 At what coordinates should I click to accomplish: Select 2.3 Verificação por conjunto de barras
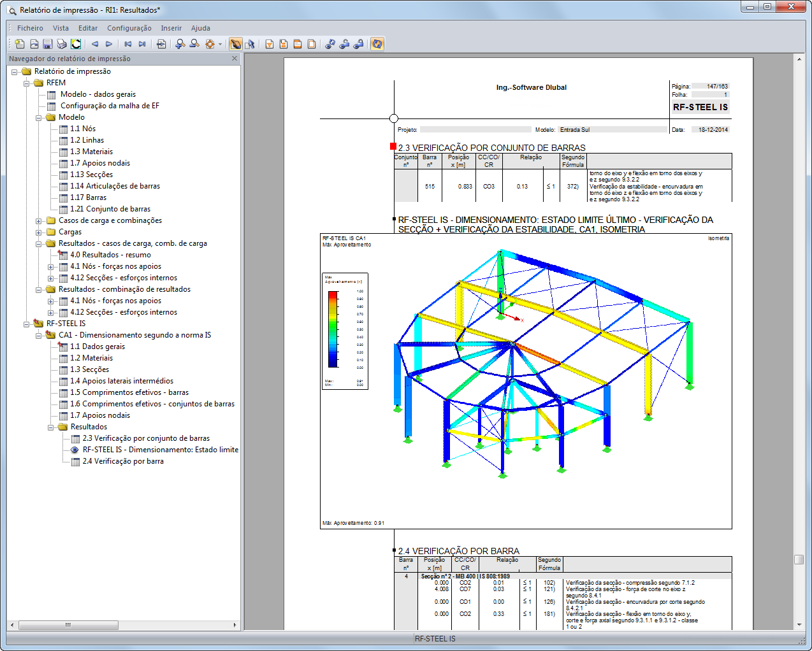[x=146, y=438]
